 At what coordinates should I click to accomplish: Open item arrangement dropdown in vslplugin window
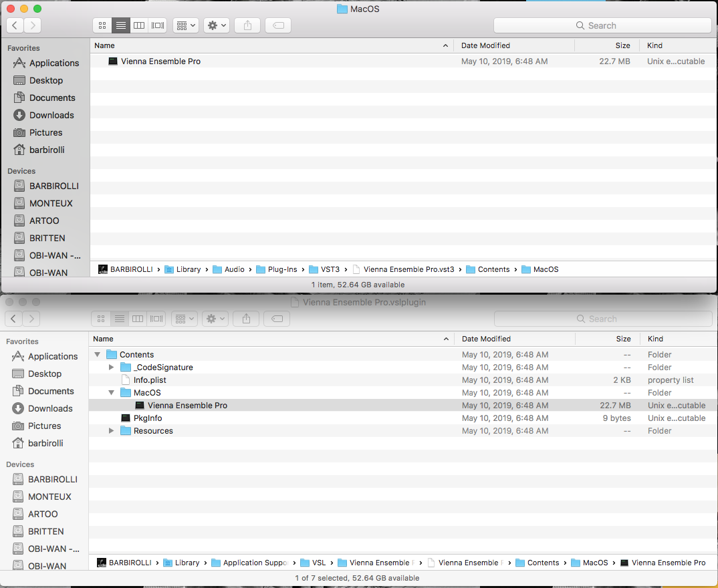184,319
